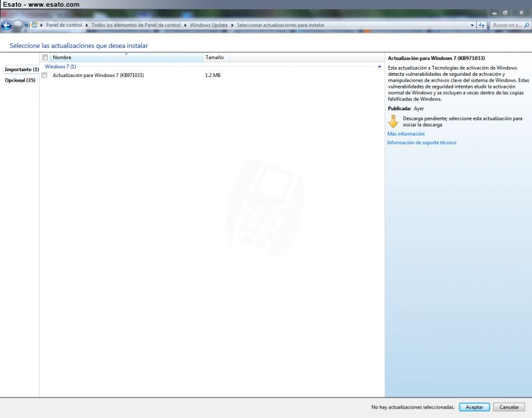Expand the arrow after Todos los elementos
The image size is (532, 418).
186,25
